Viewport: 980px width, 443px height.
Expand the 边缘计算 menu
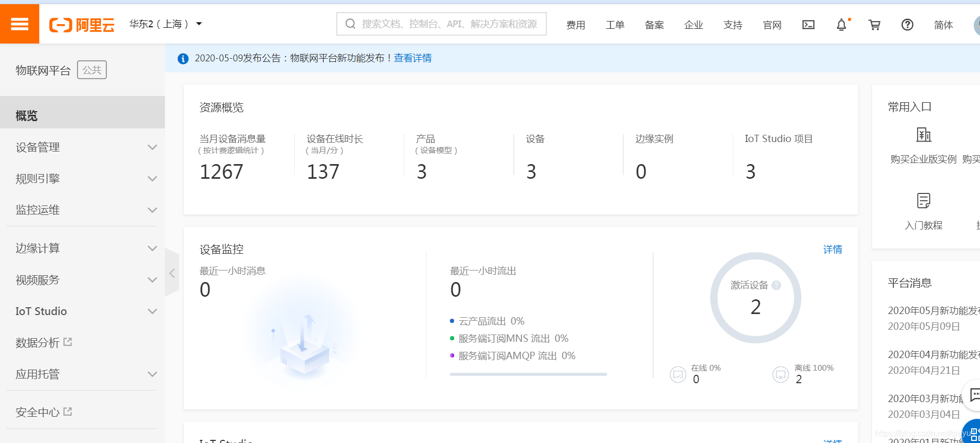[x=82, y=248]
